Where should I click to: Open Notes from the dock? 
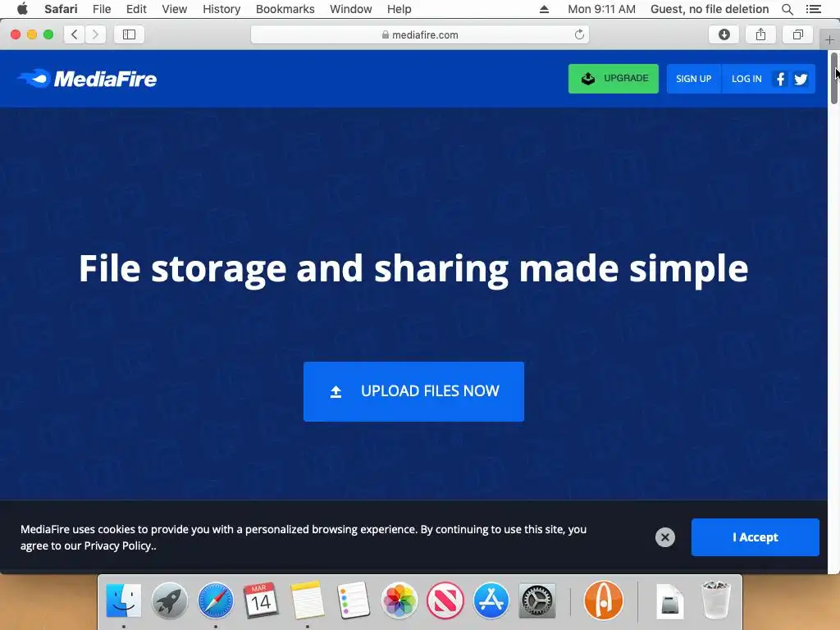(x=307, y=600)
